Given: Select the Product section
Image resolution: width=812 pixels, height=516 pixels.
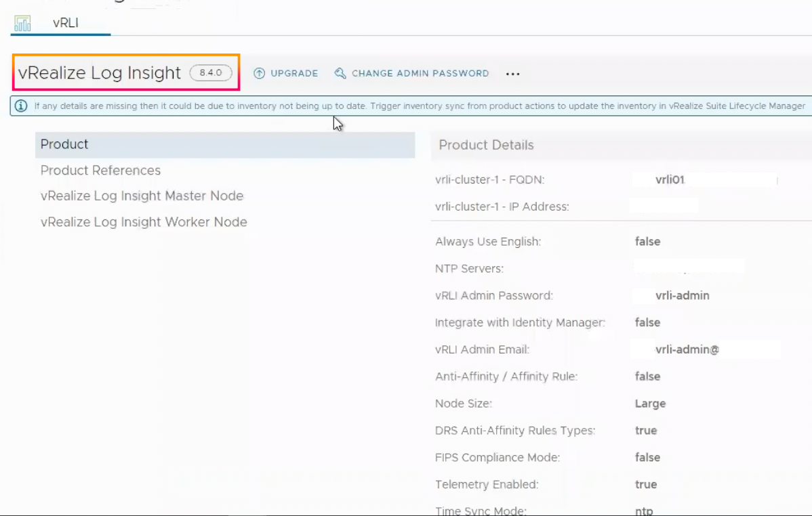Looking at the screenshot, I should [225, 144].
